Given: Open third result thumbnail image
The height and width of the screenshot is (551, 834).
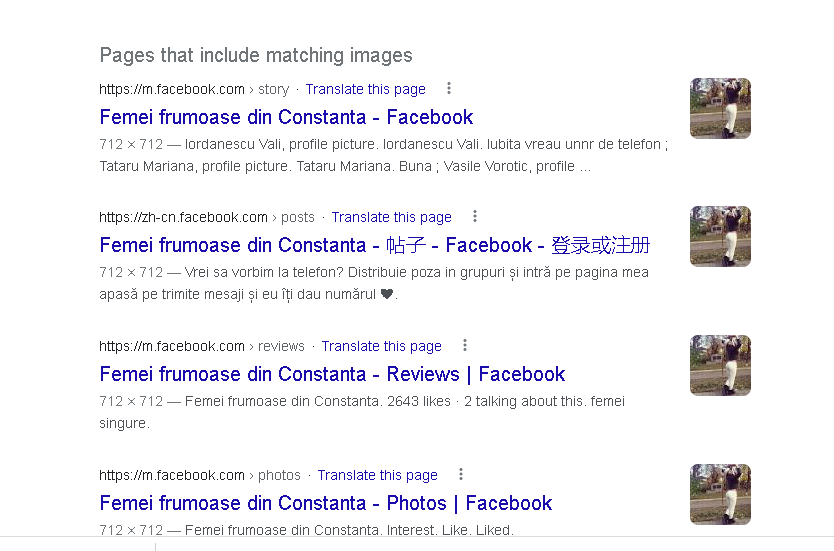Looking at the screenshot, I should point(720,365).
